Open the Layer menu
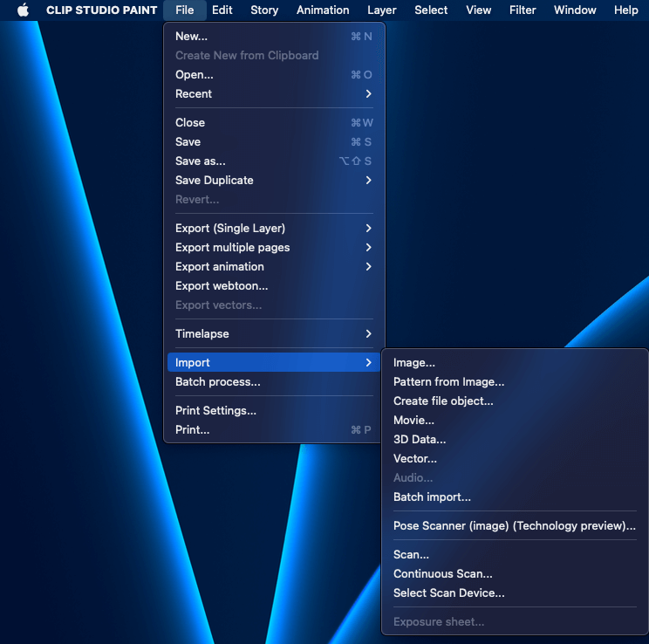This screenshot has height=644, width=649. click(381, 10)
